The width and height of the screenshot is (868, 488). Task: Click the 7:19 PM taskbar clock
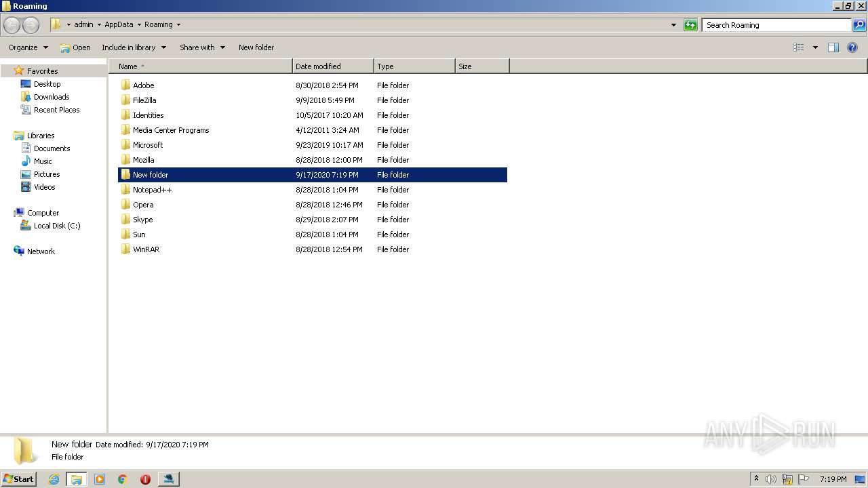[x=833, y=479]
